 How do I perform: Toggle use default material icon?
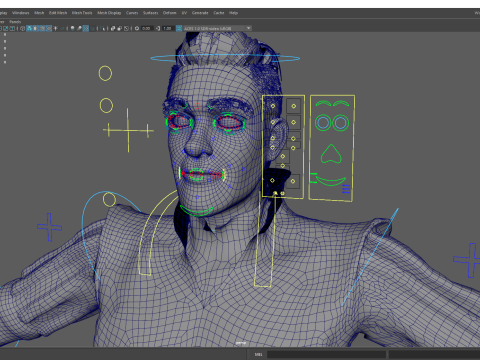pyautogui.click(x=36, y=28)
